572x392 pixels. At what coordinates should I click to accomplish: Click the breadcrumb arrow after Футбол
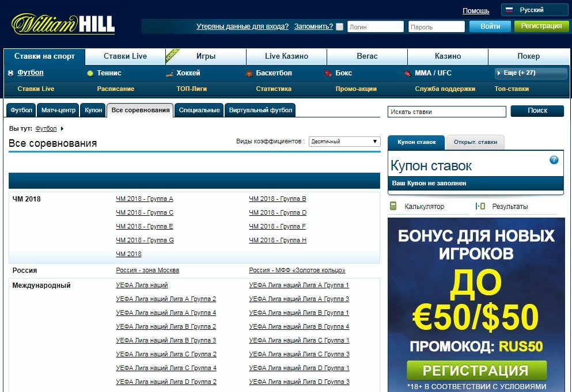62,129
